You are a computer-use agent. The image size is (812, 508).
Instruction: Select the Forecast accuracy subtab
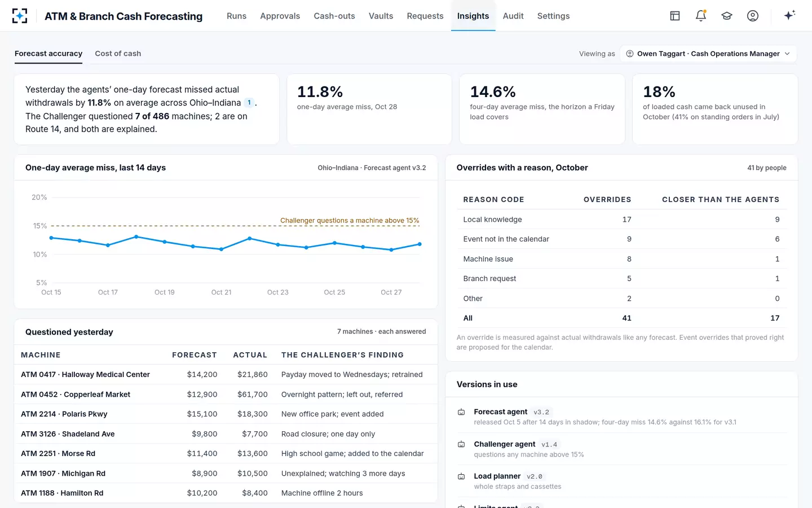coord(48,54)
